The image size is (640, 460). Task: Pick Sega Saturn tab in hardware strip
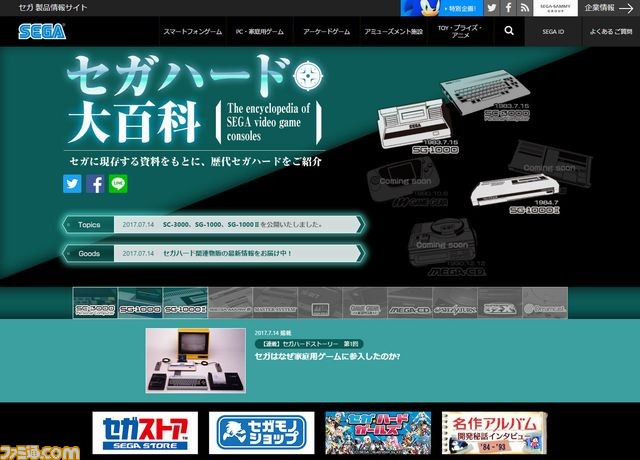pos(455,303)
